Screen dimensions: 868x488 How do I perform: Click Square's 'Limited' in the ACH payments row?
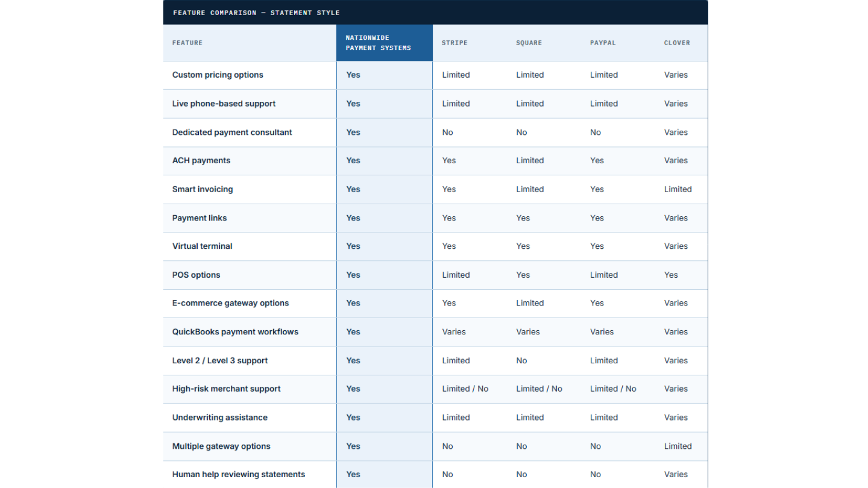pyautogui.click(x=530, y=160)
